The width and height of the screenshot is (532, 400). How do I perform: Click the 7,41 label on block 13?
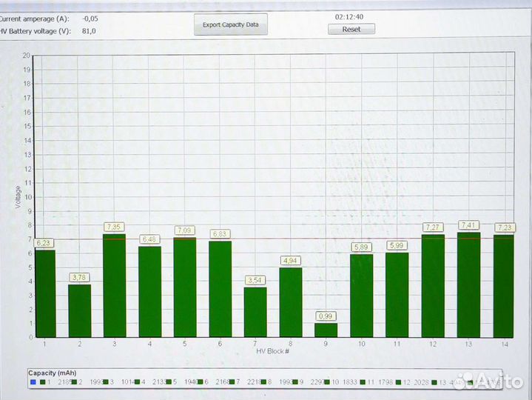point(468,224)
